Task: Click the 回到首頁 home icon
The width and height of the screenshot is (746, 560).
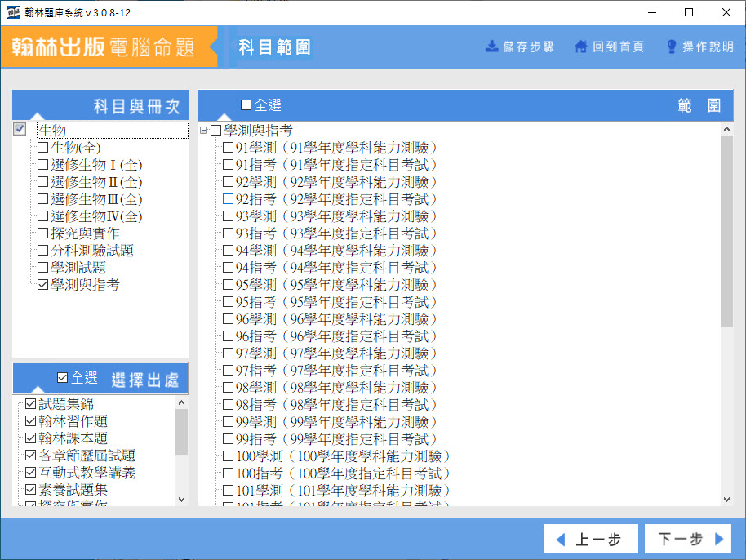Action: click(581, 47)
